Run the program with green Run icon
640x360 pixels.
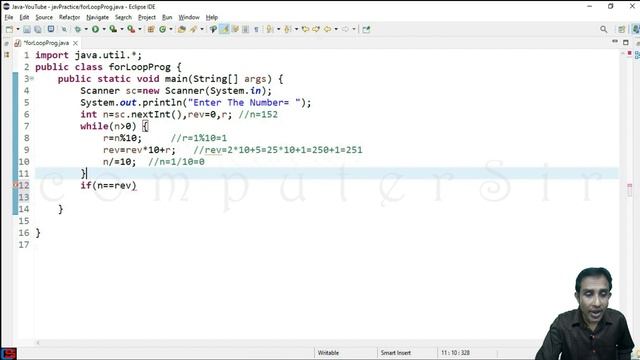pyautogui.click(x=96, y=29)
